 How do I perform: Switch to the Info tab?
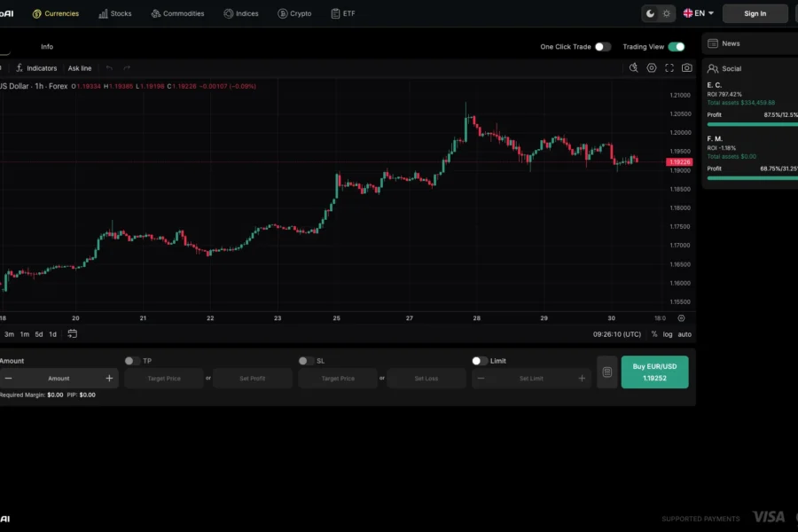[x=47, y=46]
